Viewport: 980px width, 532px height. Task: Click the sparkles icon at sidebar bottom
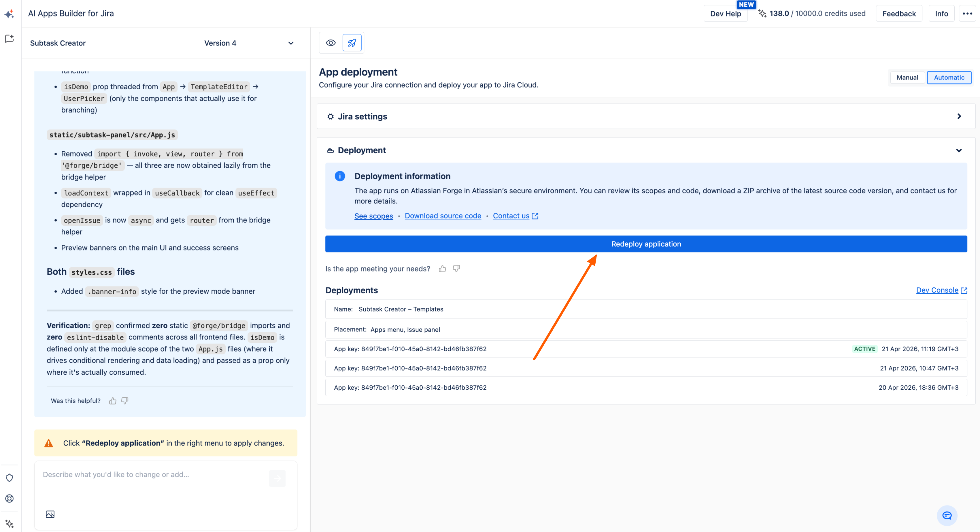point(10,524)
